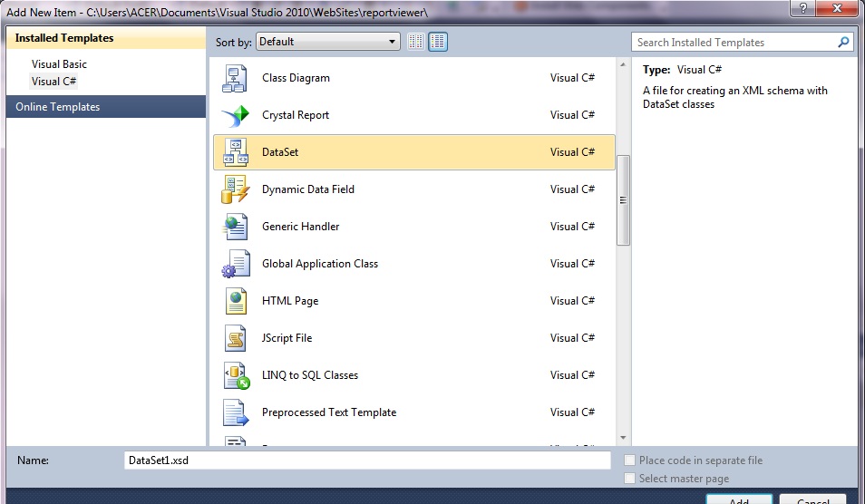Viewport: 865px width, 504px height.
Task: Click the 'LINQ to SQL Classes' name
Action: click(309, 375)
